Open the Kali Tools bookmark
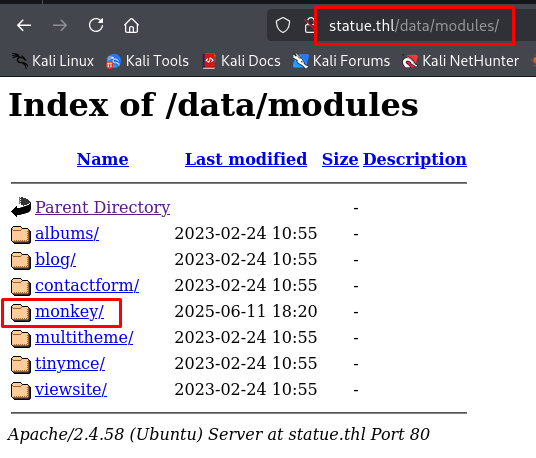 point(147,61)
